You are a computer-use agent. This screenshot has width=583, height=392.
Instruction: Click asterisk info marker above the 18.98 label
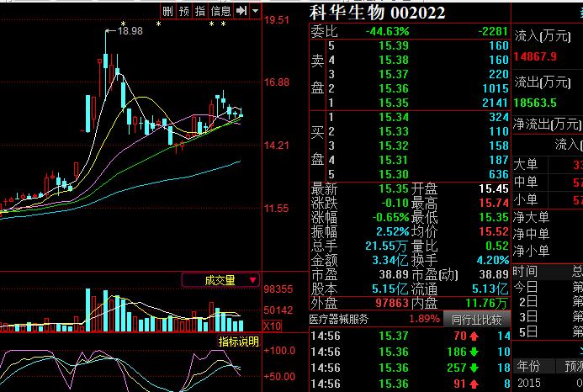click(124, 24)
